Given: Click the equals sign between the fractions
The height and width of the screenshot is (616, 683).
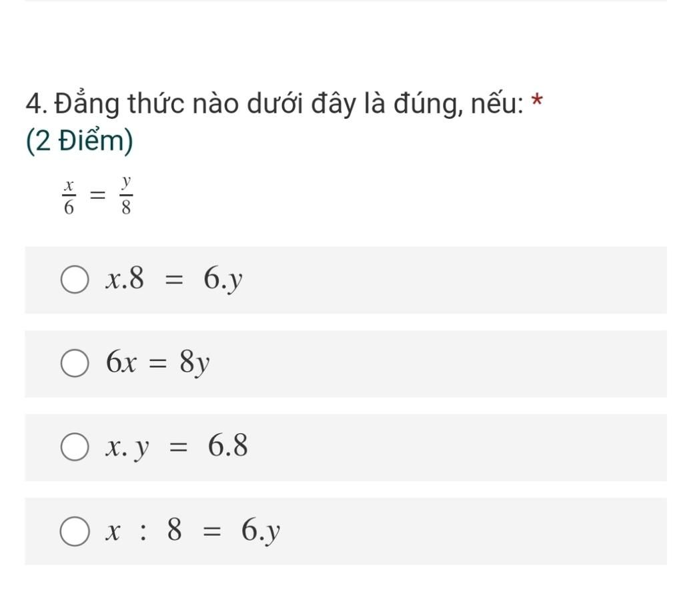Looking at the screenshot, I should 97,196.
